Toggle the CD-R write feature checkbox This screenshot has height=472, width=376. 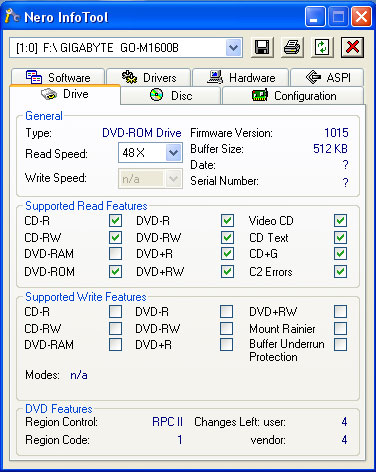[115, 312]
